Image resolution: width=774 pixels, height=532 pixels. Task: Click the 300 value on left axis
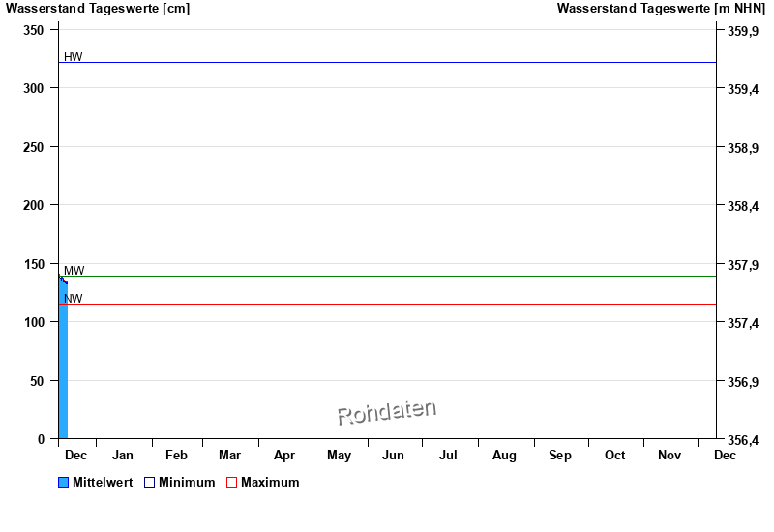point(34,88)
